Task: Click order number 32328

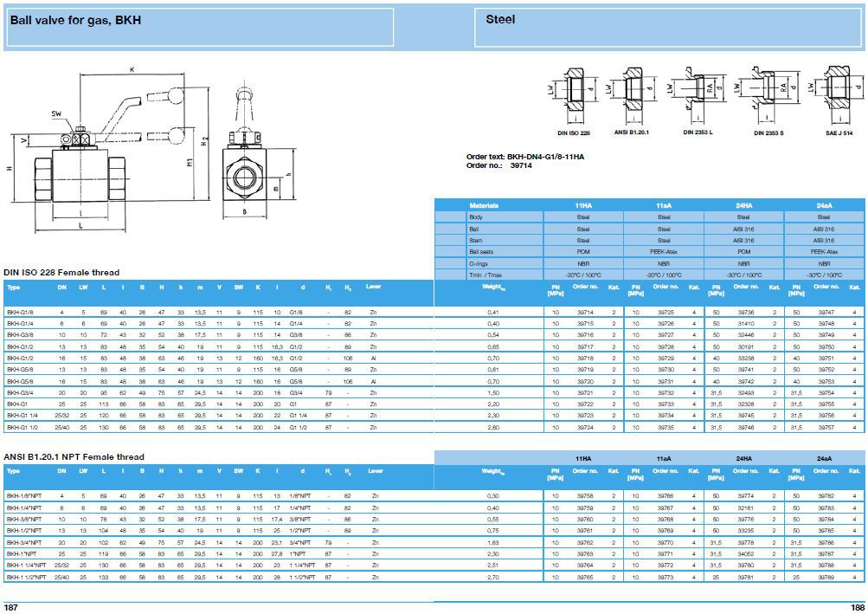Action: pos(746,404)
